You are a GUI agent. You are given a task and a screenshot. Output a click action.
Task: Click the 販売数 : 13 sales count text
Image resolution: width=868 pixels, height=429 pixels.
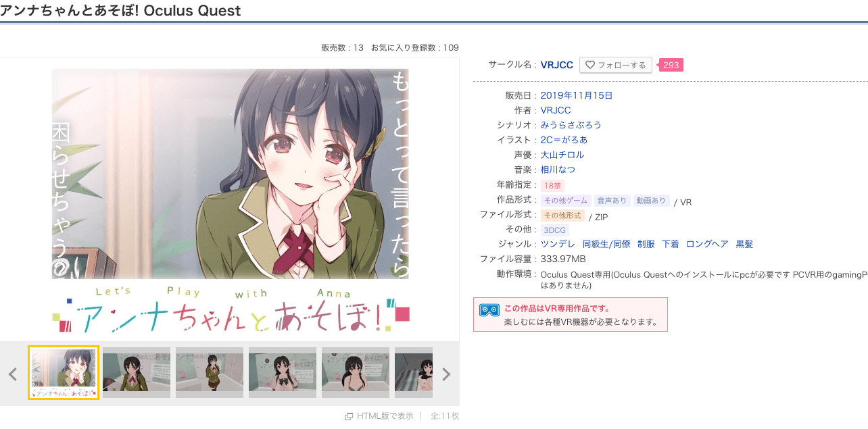tap(343, 48)
